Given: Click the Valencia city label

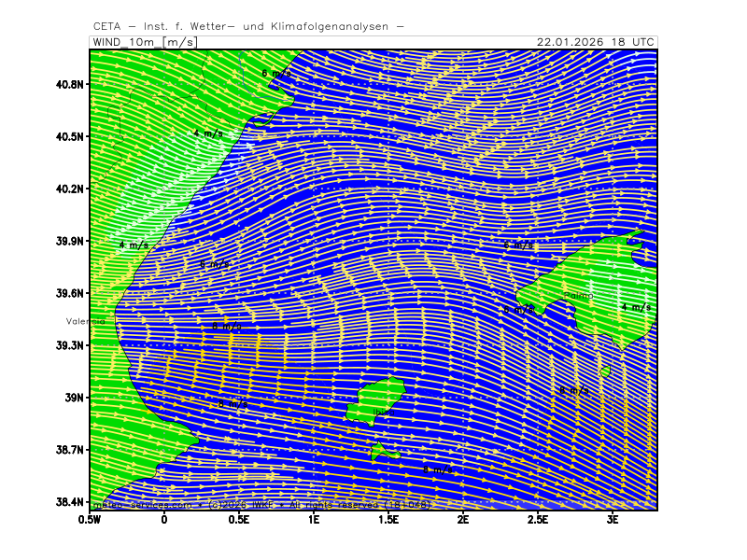Looking at the screenshot, I should tap(85, 321).
